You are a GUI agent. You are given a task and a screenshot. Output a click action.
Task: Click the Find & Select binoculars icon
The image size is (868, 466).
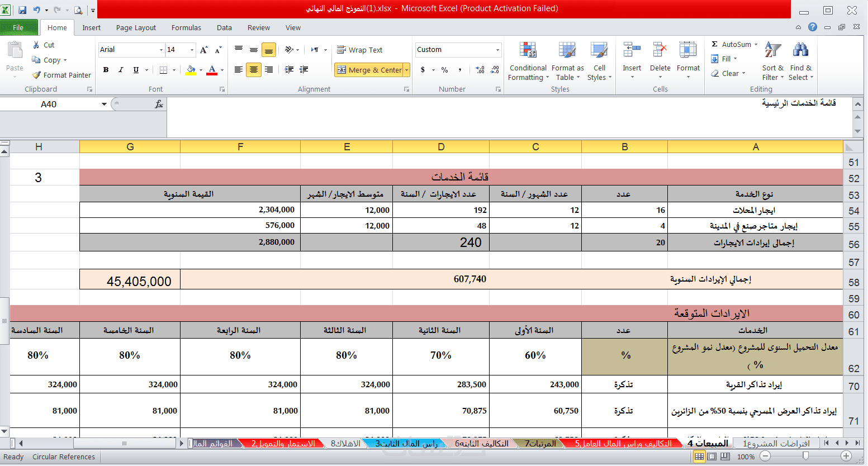pos(800,50)
